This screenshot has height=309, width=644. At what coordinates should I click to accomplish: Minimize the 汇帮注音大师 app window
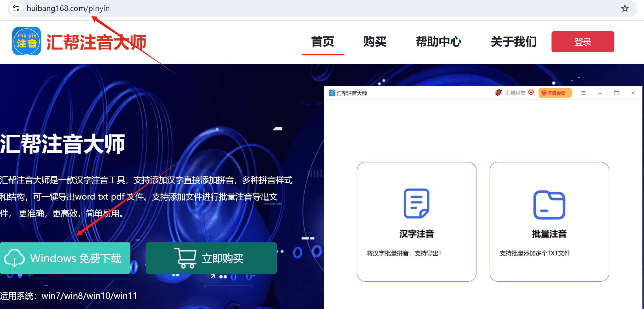600,93
